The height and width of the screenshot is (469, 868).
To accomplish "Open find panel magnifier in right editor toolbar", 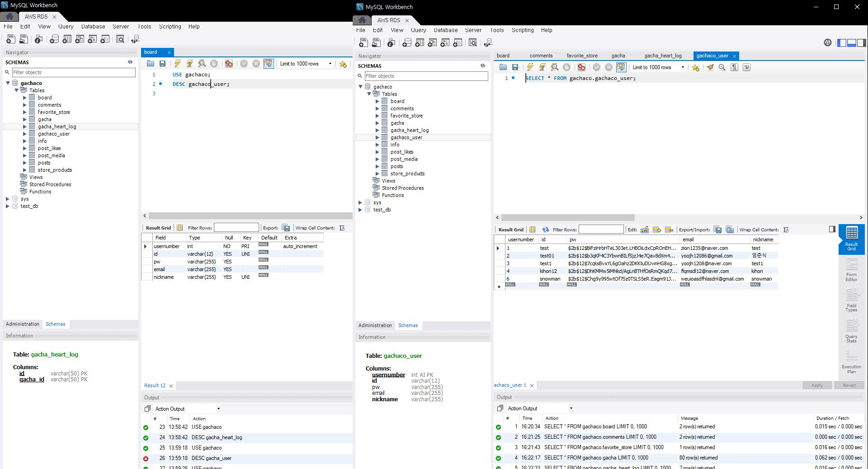I will pyautogui.click(x=722, y=67).
